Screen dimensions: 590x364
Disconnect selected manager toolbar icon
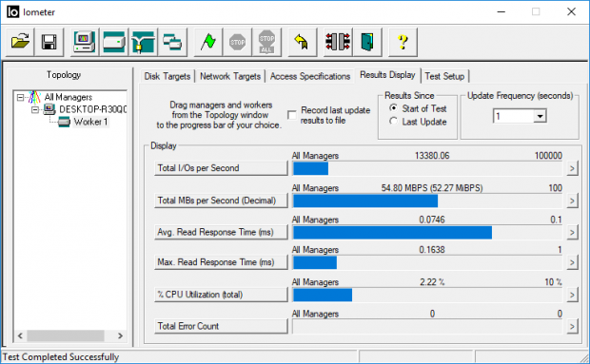[338, 42]
